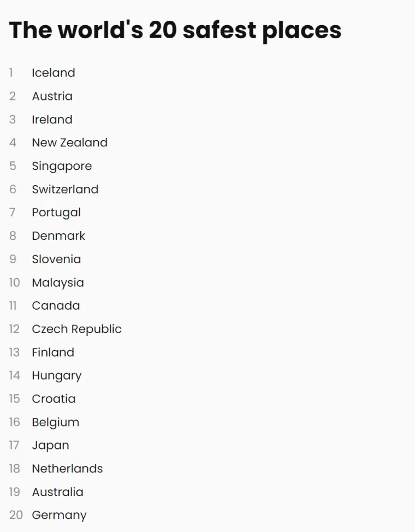Image resolution: width=415 pixels, height=532 pixels.
Task: Click on Austria list entry
Action: [x=52, y=96]
